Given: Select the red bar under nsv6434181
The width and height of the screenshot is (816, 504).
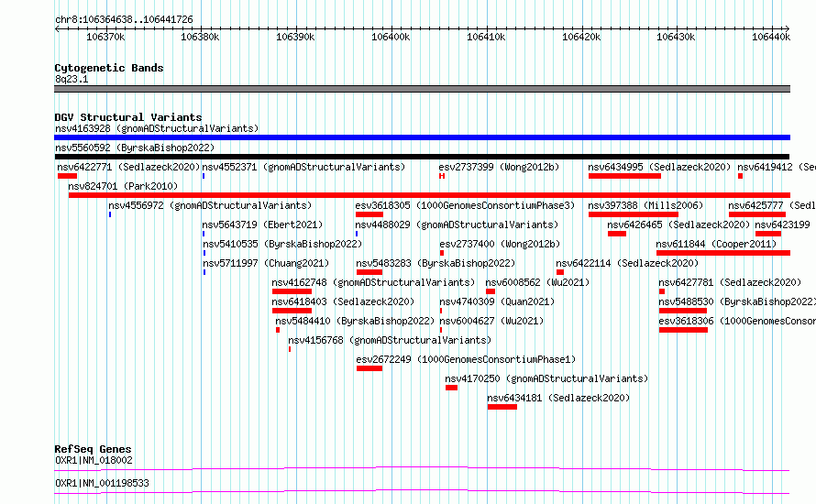Looking at the screenshot, I should [x=502, y=407].
